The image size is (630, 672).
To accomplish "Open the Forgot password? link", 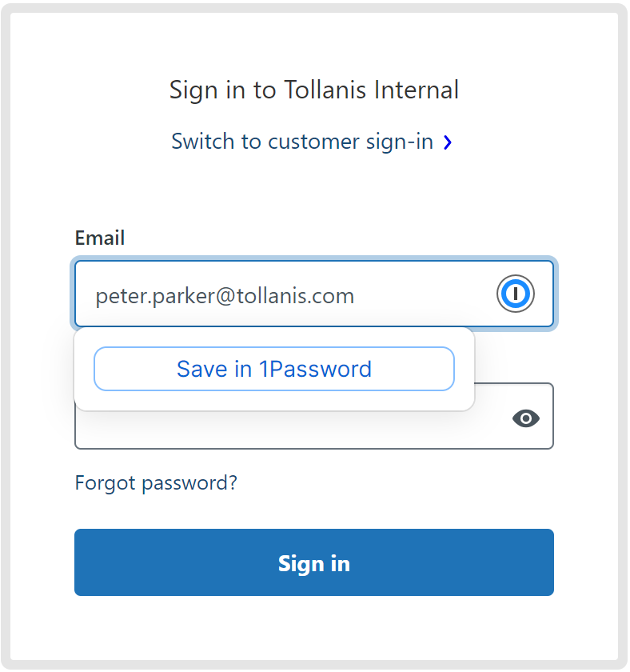I will [x=156, y=483].
